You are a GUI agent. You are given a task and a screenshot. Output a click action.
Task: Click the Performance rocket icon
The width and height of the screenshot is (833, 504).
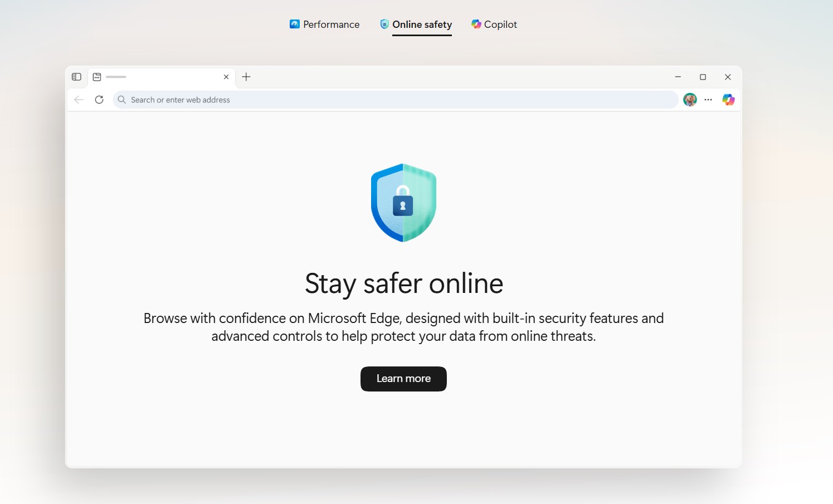pos(295,24)
